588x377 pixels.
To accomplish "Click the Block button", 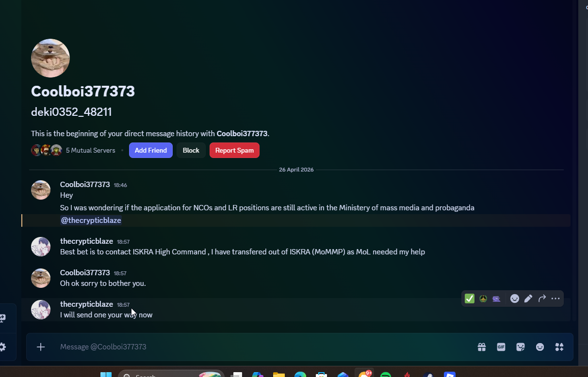I will [191, 150].
